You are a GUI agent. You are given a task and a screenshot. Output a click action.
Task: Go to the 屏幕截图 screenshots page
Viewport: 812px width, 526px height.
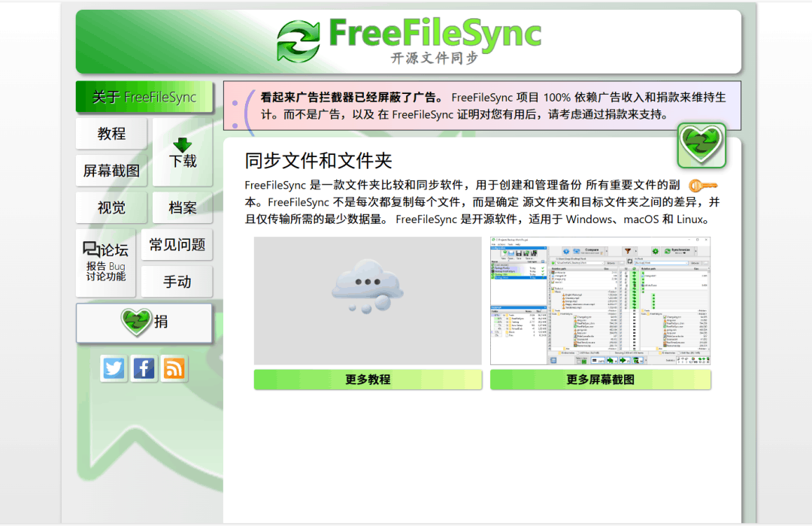pos(111,171)
